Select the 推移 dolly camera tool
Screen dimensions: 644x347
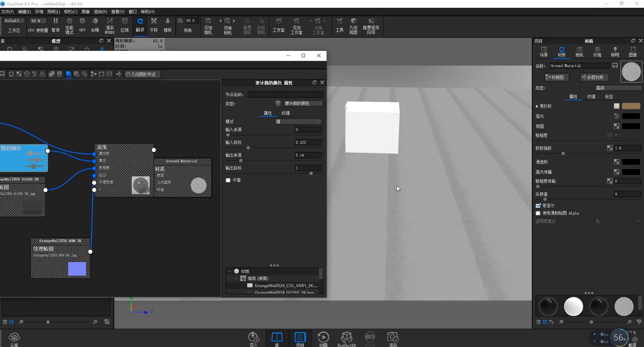click(x=168, y=21)
